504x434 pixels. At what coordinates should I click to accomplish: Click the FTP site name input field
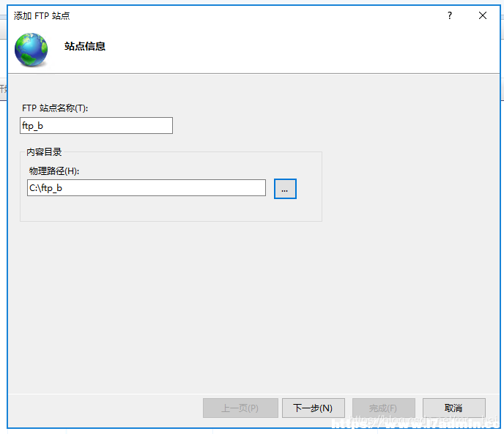[x=96, y=126]
